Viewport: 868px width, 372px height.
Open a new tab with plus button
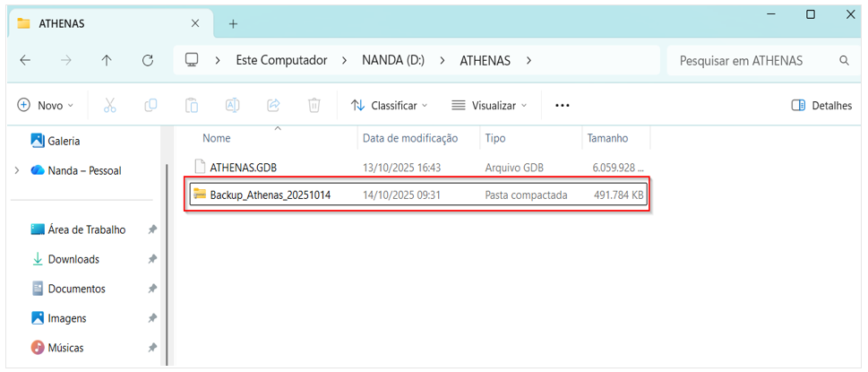233,23
